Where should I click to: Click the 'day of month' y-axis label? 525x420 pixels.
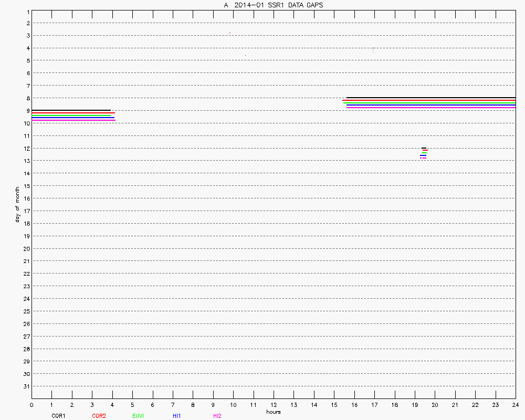(17, 204)
